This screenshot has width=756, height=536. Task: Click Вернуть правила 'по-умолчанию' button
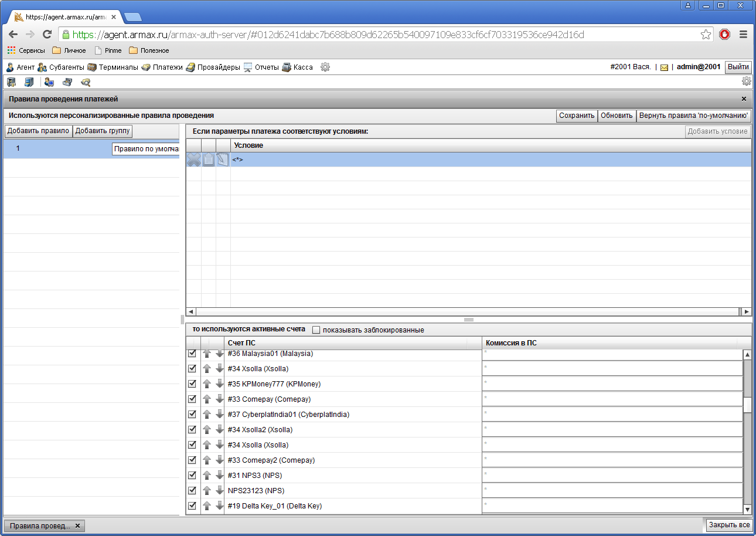click(694, 116)
